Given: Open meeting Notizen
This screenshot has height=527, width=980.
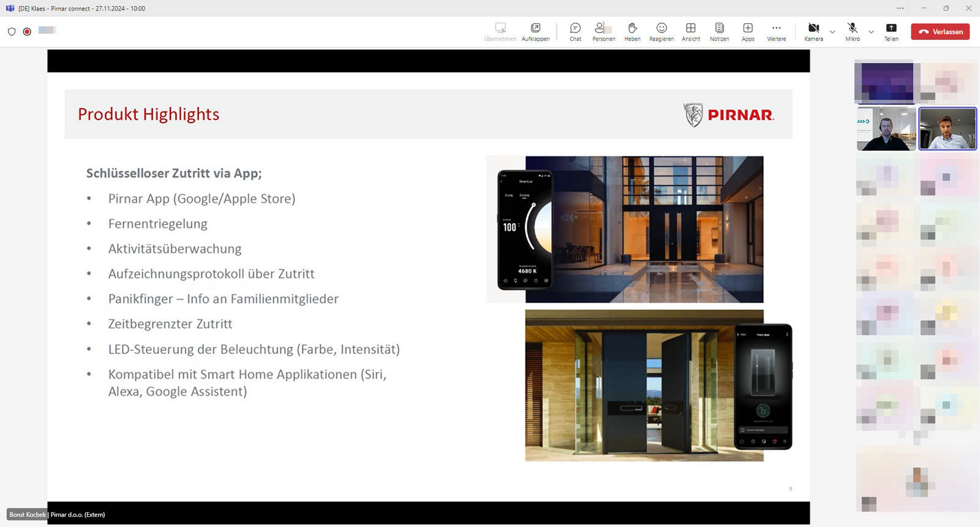Looking at the screenshot, I should [719, 32].
